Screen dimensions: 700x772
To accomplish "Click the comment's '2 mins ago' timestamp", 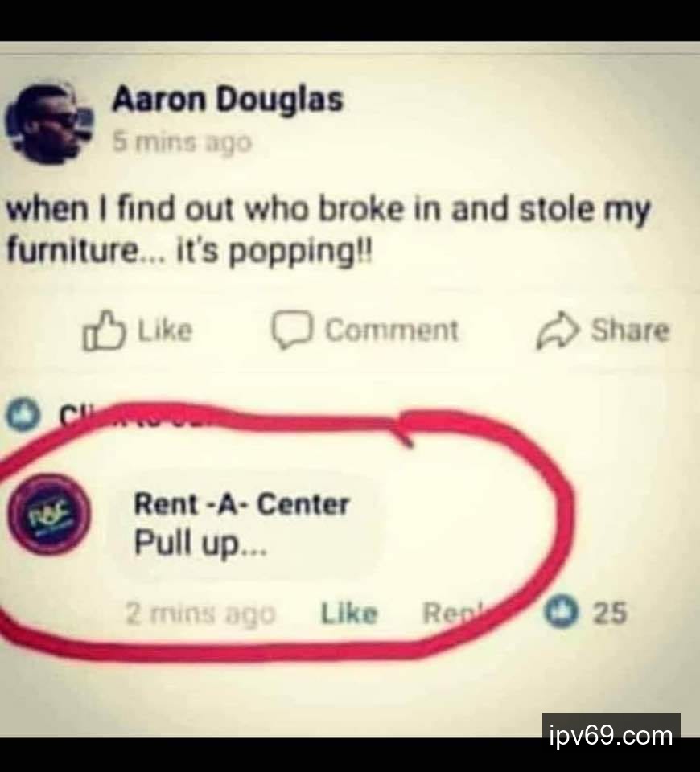I will coord(200,614).
